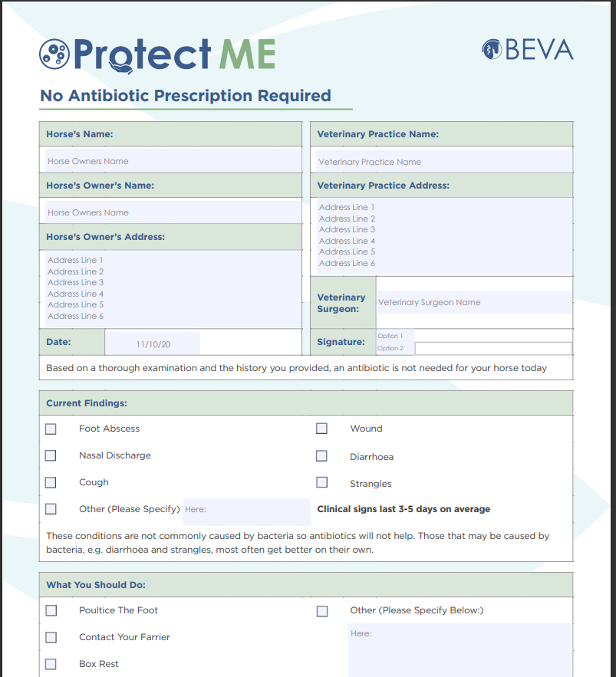616x677 pixels.
Task: Click the Veterinary Practice Address text area
Action: [x=445, y=235]
